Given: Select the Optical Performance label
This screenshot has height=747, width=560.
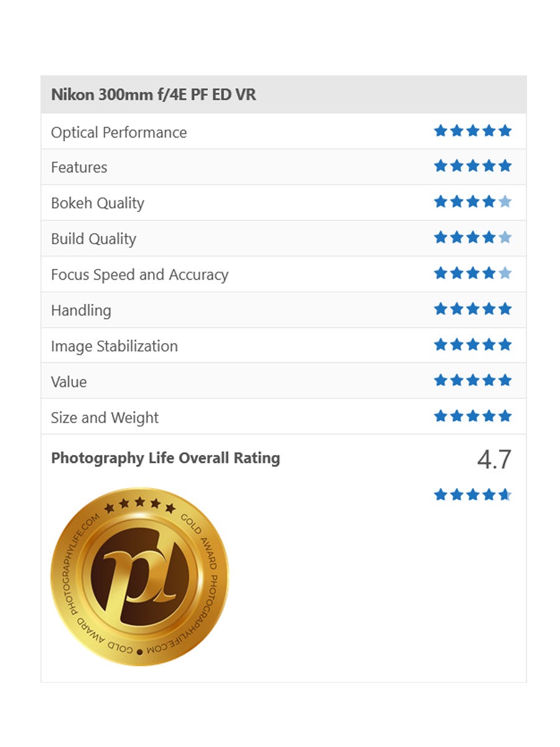Looking at the screenshot, I should [119, 133].
